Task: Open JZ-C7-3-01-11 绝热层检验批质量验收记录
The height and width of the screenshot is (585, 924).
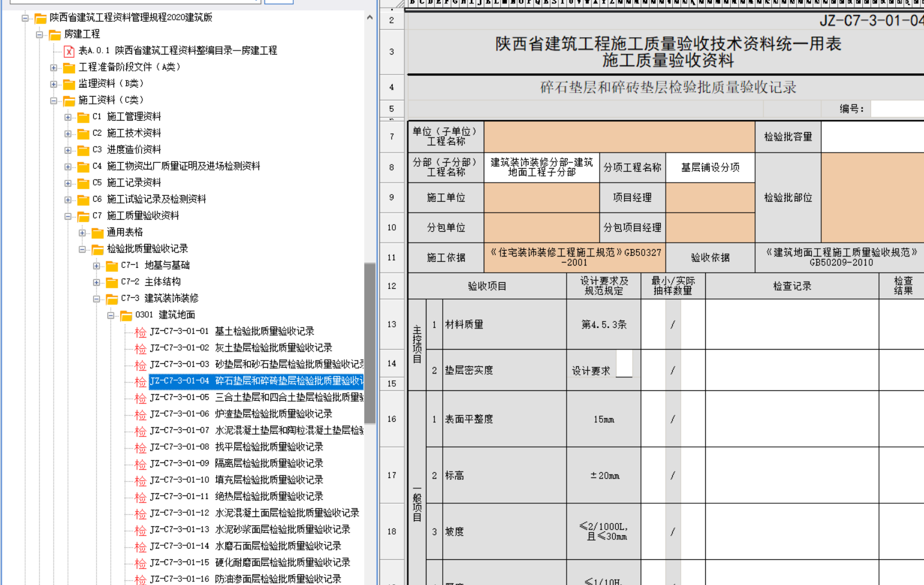Action: point(237,497)
